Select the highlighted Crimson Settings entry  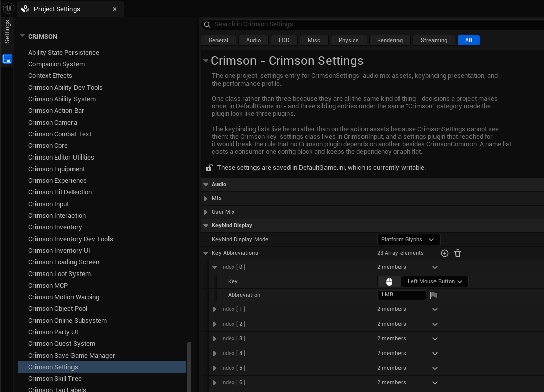click(x=102, y=367)
